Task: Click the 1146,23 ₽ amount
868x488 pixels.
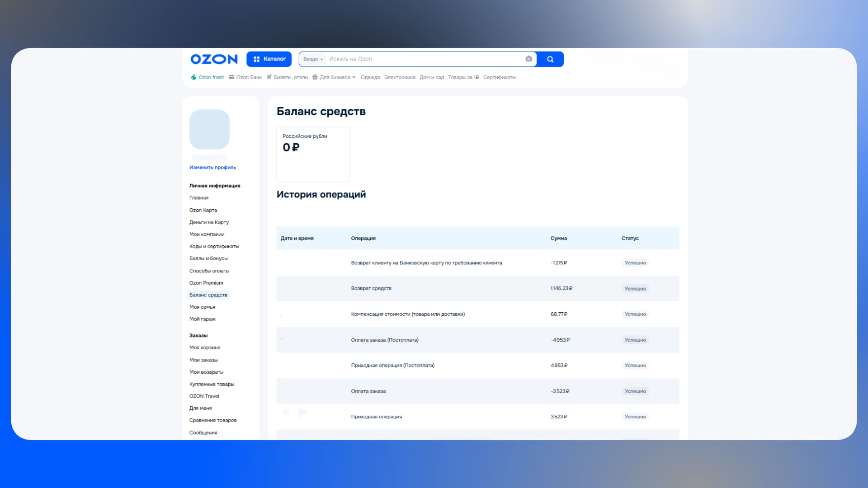Action: (561, 288)
